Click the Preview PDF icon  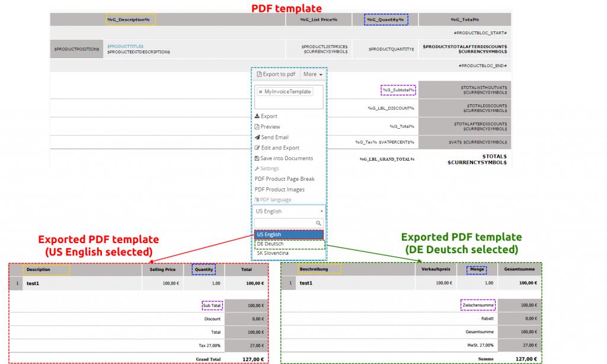point(257,127)
